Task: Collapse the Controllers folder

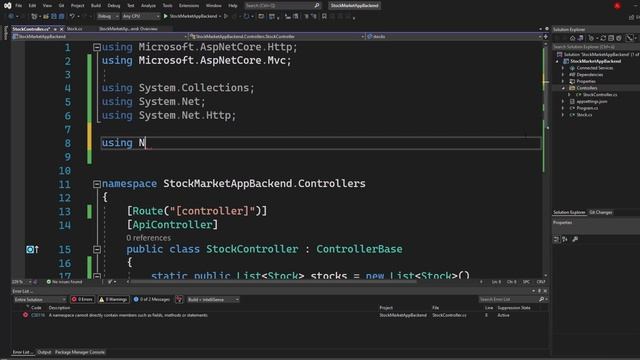Action: [x=563, y=88]
